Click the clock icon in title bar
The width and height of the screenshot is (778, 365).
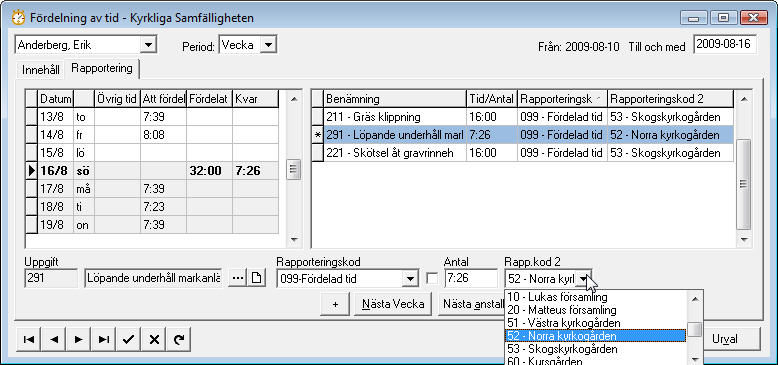[18, 18]
